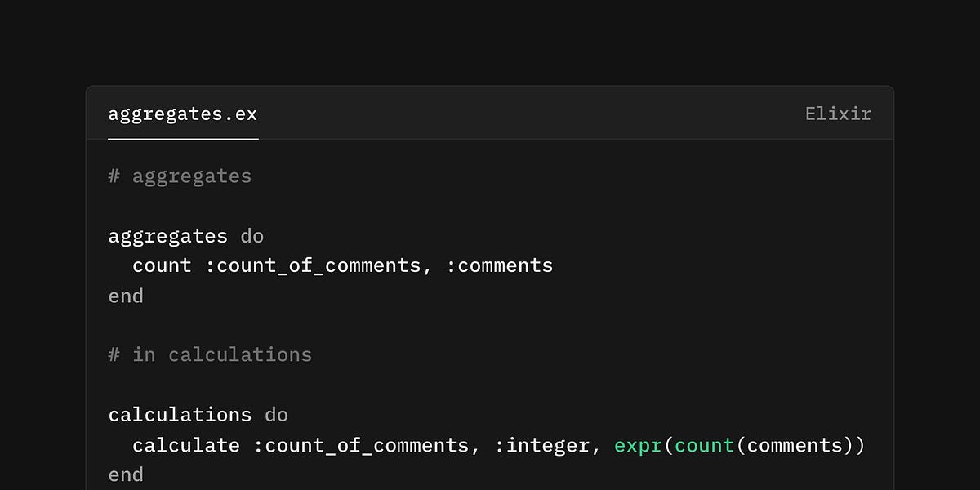Image resolution: width=980 pixels, height=490 pixels.
Task: Click the Elixir language label
Action: coord(838,114)
